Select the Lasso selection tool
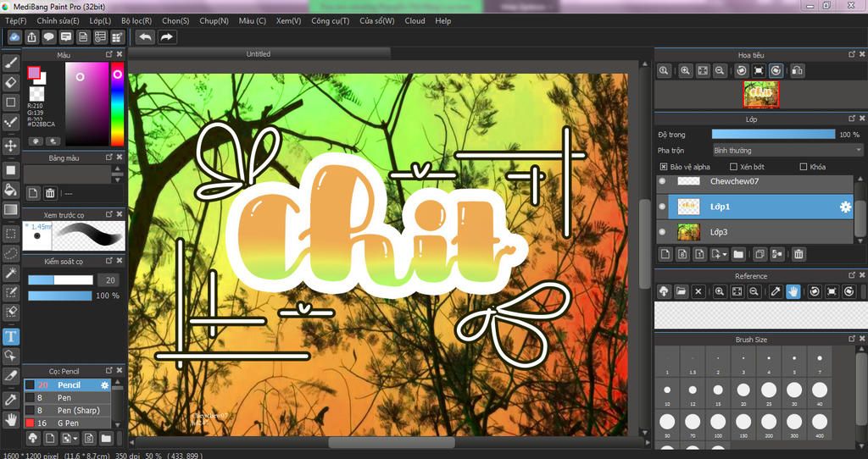Image resolution: width=868 pixels, height=459 pixels. click(x=10, y=253)
